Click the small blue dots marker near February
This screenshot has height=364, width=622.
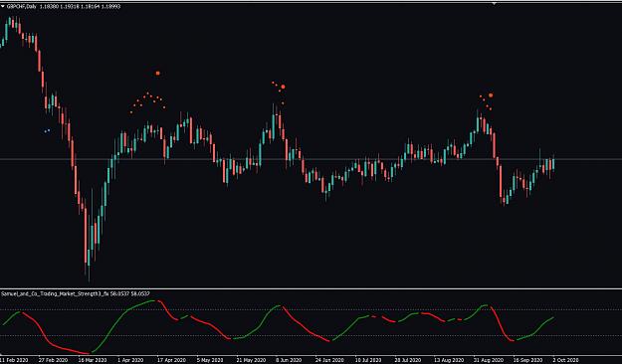coord(47,131)
